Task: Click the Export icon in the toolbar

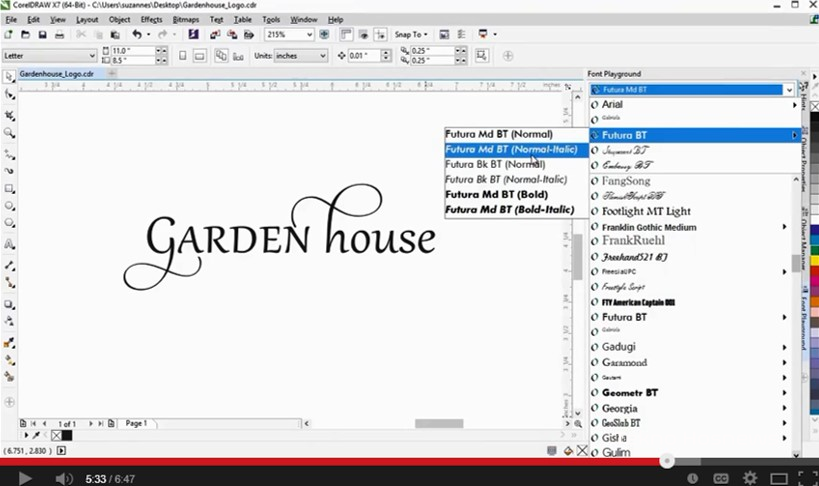Action: click(232, 34)
